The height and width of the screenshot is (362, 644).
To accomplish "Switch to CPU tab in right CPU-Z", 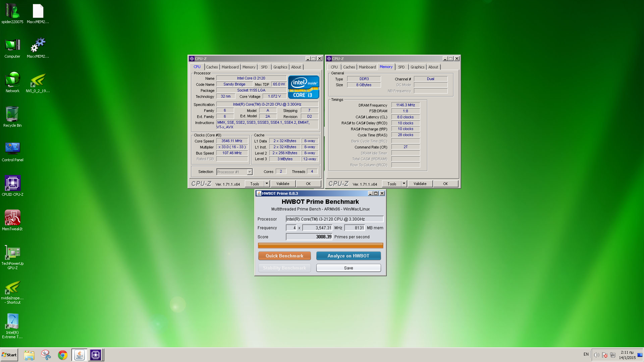I will tap(334, 67).
